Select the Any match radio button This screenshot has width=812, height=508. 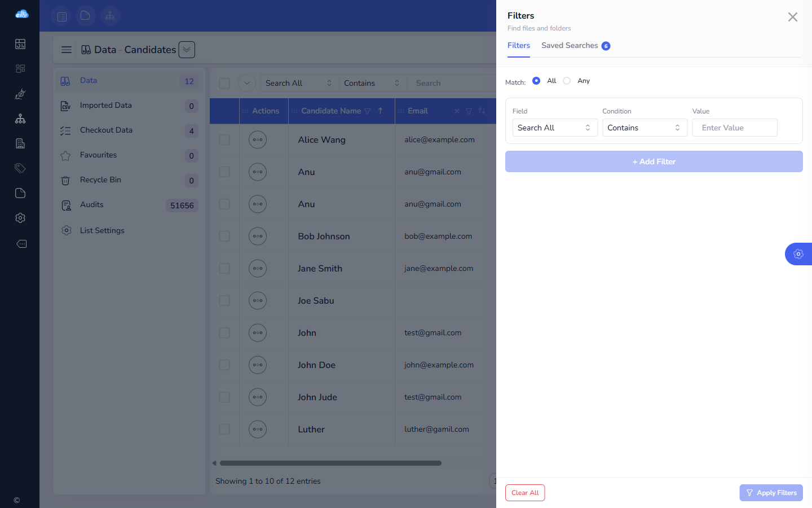(x=567, y=81)
